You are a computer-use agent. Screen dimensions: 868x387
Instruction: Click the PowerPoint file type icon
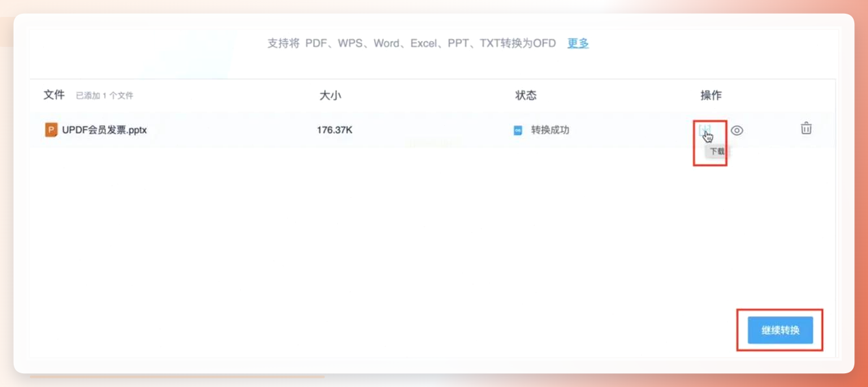tap(51, 130)
